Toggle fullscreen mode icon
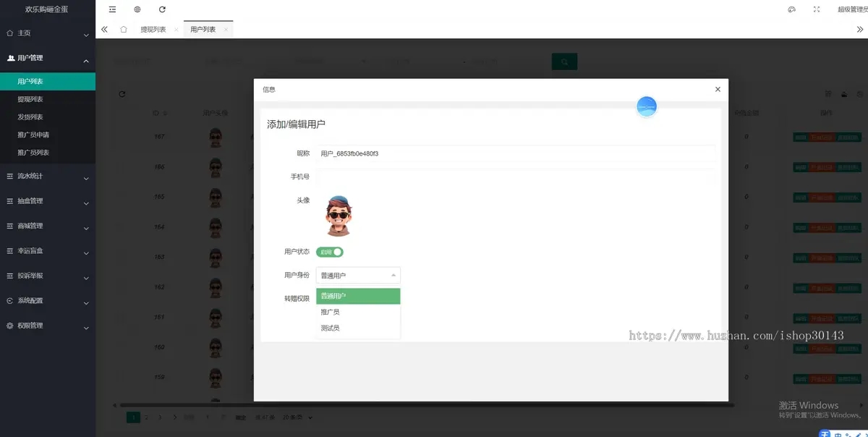 817,9
